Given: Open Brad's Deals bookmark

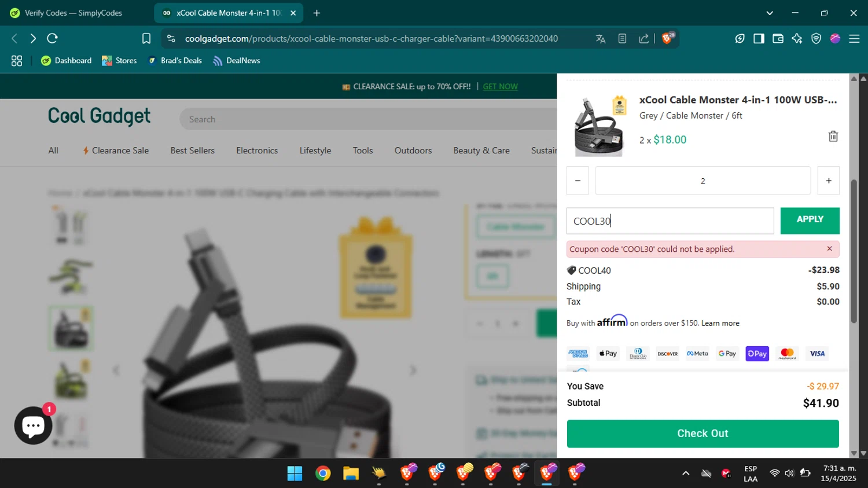Looking at the screenshot, I should click(x=175, y=61).
